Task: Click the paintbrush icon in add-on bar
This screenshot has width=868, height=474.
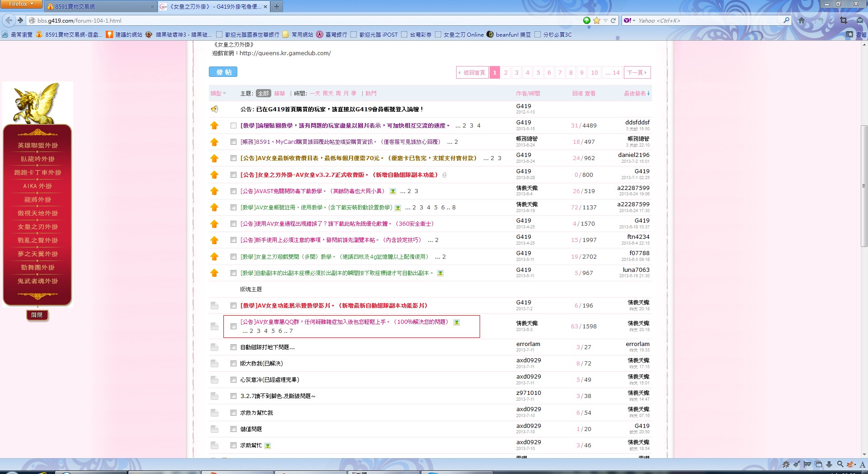Action: click(797, 464)
